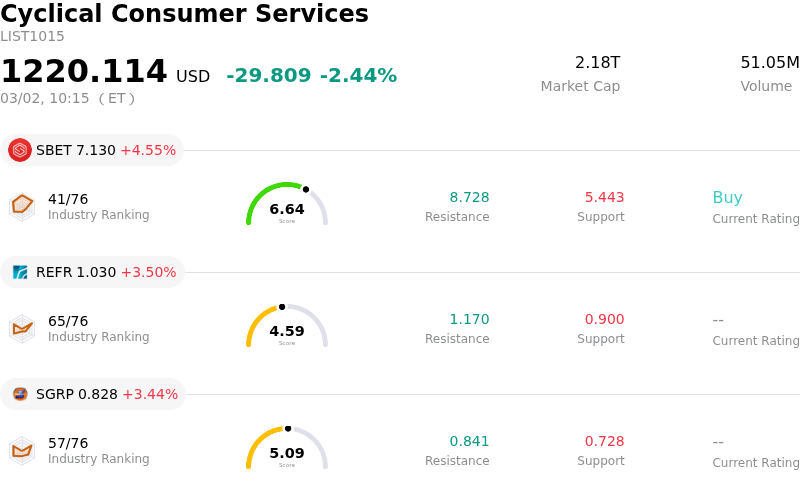Click the 5.09 score gauge
The height and width of the screenshot is (488, 800).
[287, 449]
